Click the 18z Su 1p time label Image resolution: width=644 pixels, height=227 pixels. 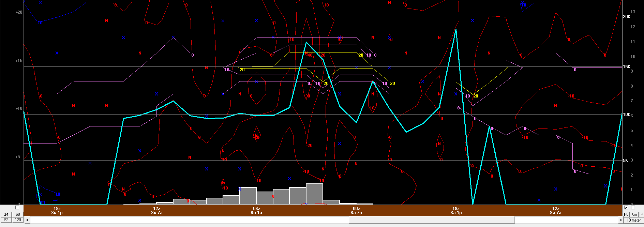click(x=57, y=210)
